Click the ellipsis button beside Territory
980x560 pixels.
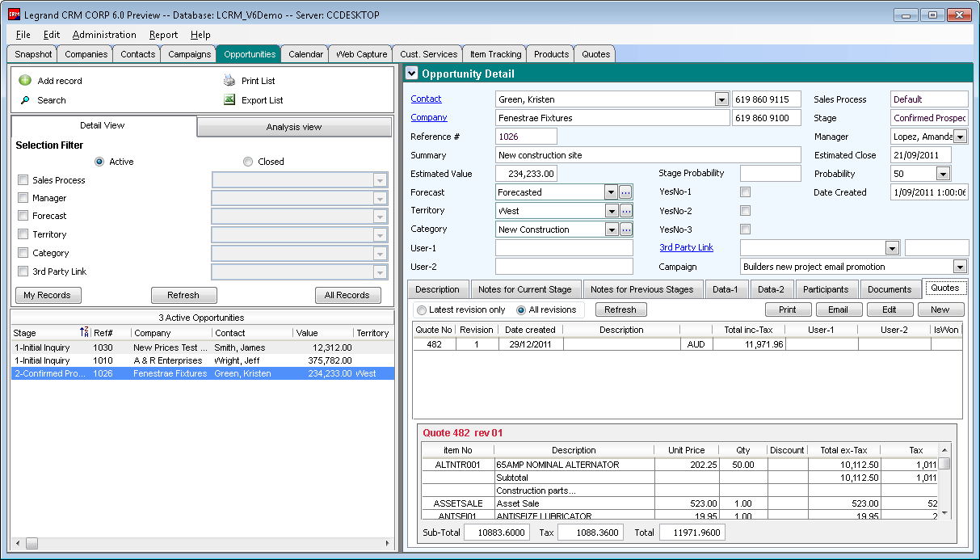tap(626, 211)
